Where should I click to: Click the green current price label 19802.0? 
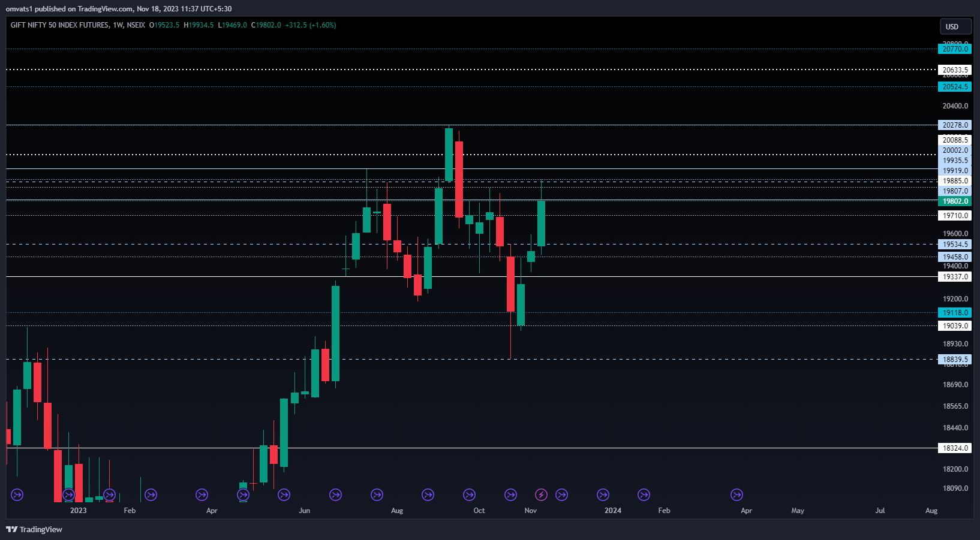click(955, 201)
